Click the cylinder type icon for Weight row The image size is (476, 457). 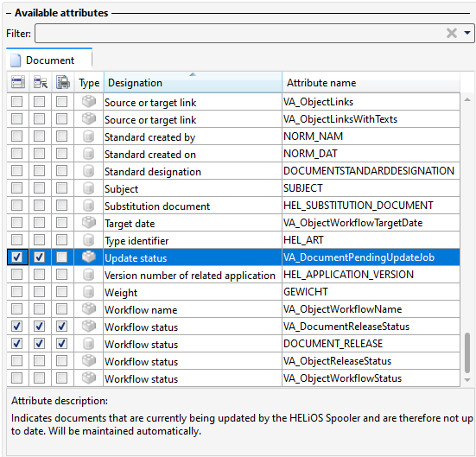88,292
